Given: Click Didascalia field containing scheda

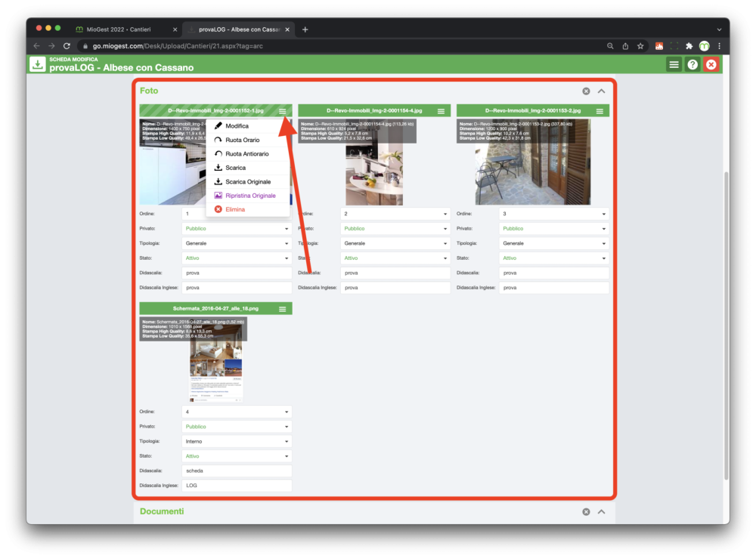Looking at the screenshot, I should (x=237, y=471).
